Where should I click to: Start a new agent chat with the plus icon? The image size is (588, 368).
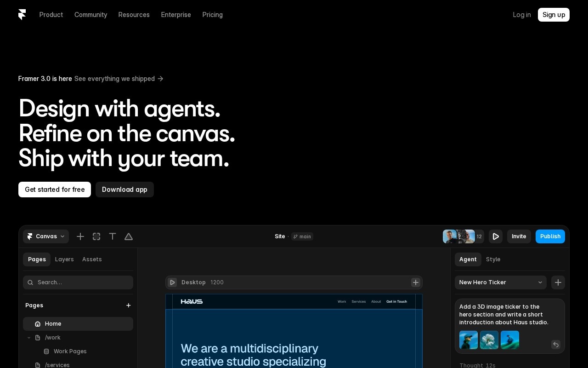pos(558,282)
